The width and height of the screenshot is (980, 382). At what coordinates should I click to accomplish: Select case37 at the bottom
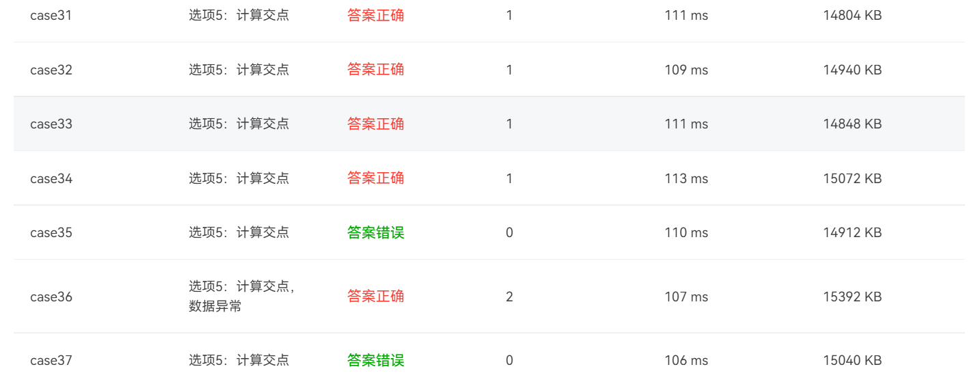(51, 360)
